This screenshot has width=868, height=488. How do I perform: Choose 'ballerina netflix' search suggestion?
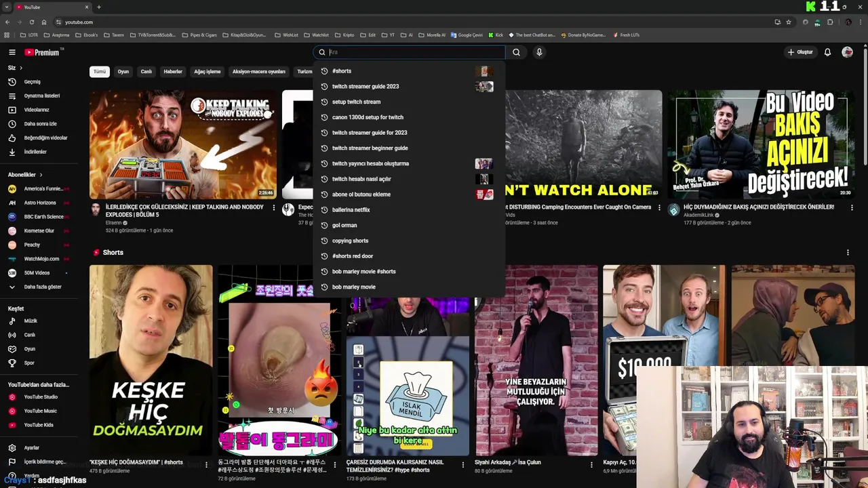pos(409,209)
